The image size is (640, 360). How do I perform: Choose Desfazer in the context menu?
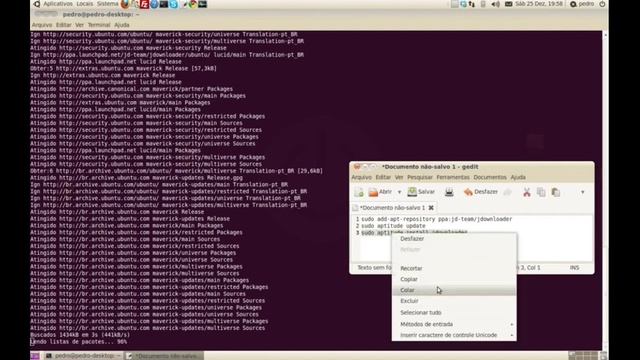pos(454,239)
